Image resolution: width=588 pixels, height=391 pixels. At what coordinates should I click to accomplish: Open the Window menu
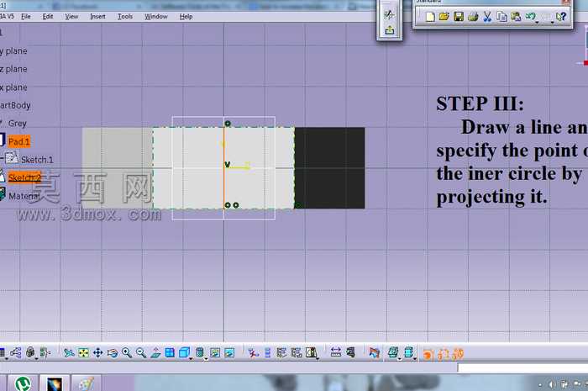(x=156, y=17)
